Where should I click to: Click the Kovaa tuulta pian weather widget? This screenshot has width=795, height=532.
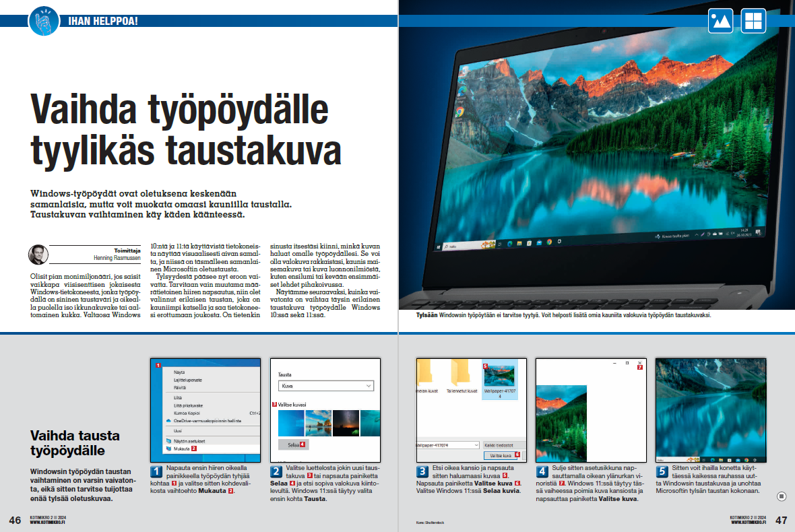coord(672,236)
